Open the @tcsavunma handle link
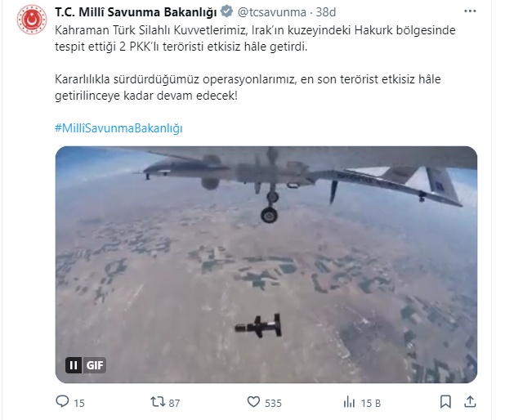This screenshot has width=514, height=420. (272, 12)
